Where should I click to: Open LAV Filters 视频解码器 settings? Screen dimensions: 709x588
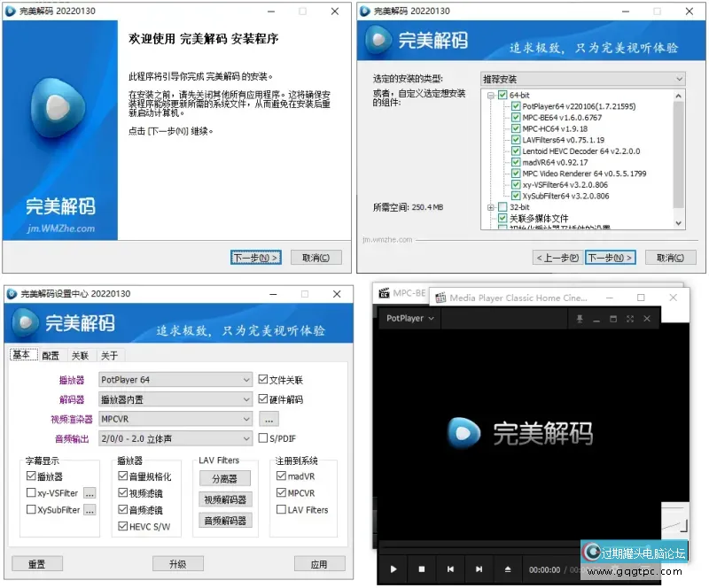225,499
